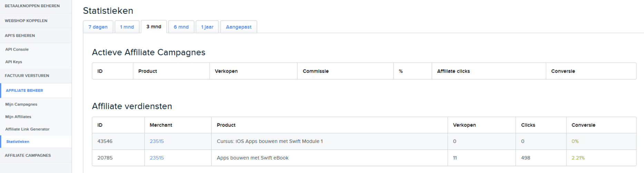Viewport: 644px width, 173px height.
Task: Expand Affiliate Campagnes menu section
Action: coord(36,156)
